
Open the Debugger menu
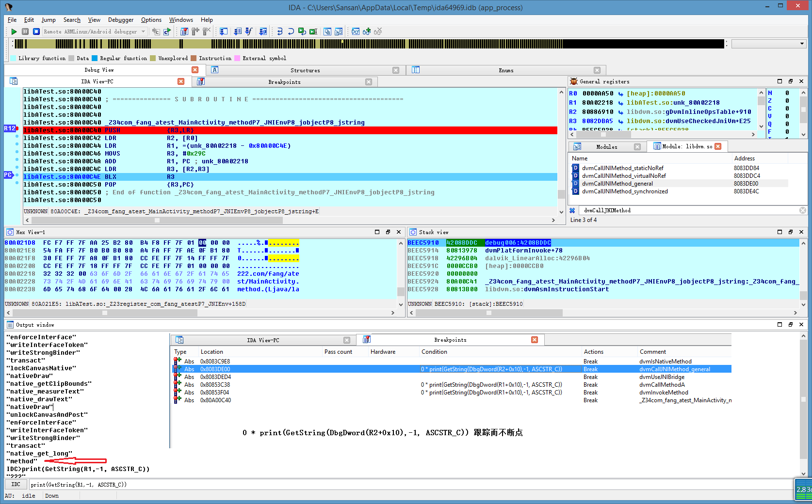120,20
